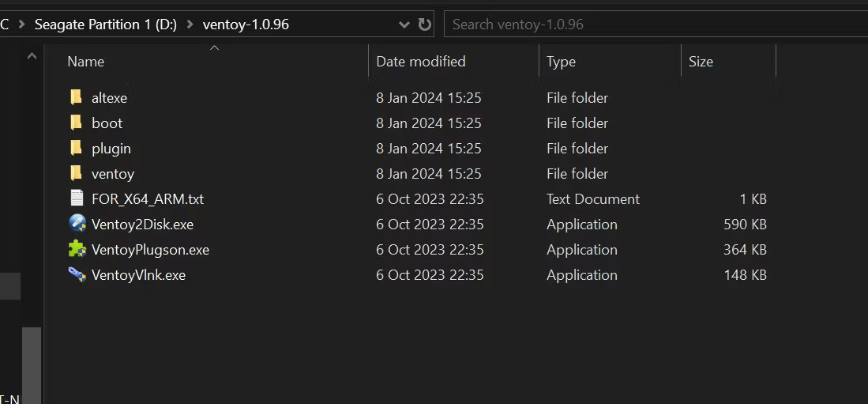Sort by the Type column header
The height and width of the screenshot is (404, 868).
(x=561, y=62)
